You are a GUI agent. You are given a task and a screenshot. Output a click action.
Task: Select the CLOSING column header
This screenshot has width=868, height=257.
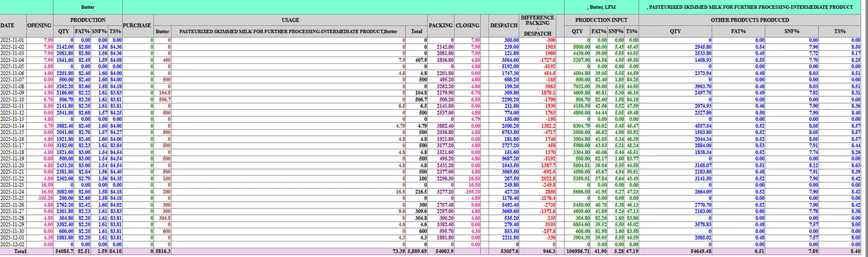pos(467,25)
